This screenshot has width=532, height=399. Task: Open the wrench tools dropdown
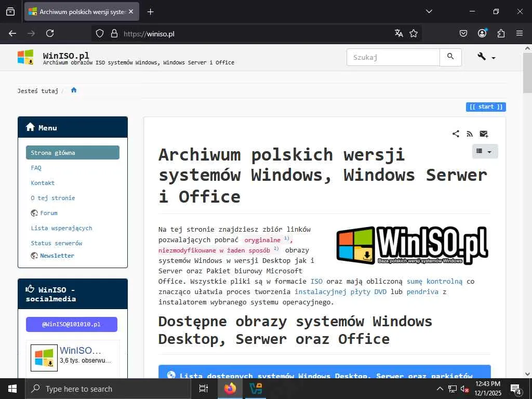pyautogui.click(x=486, y=57)
